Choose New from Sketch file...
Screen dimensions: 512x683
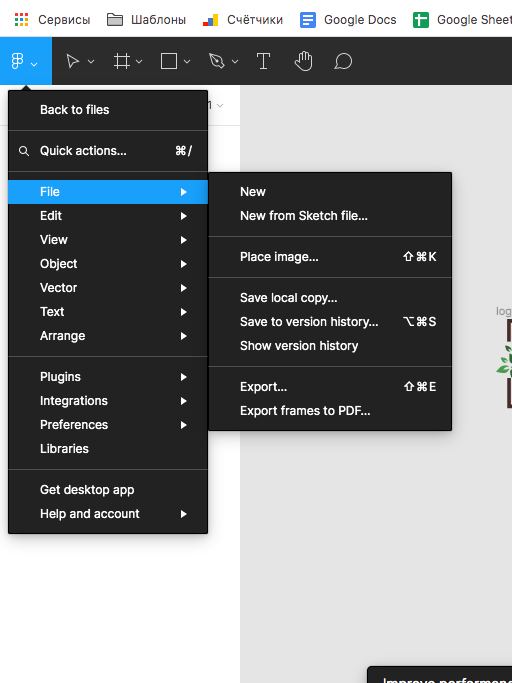(x=330, y=216)
